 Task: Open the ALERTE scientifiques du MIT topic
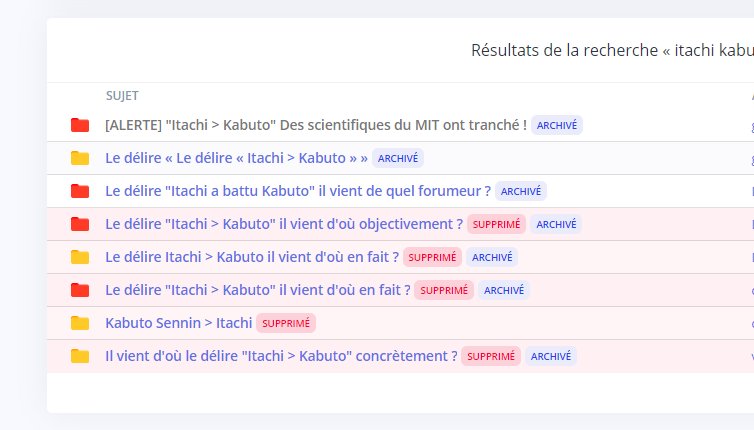point(316,125)
